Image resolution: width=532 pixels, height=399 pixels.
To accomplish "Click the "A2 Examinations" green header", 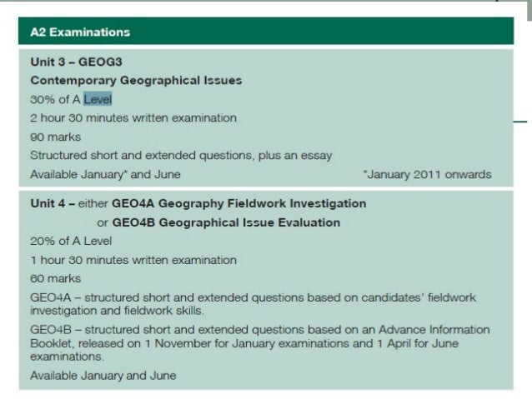I will click(75, 32).
